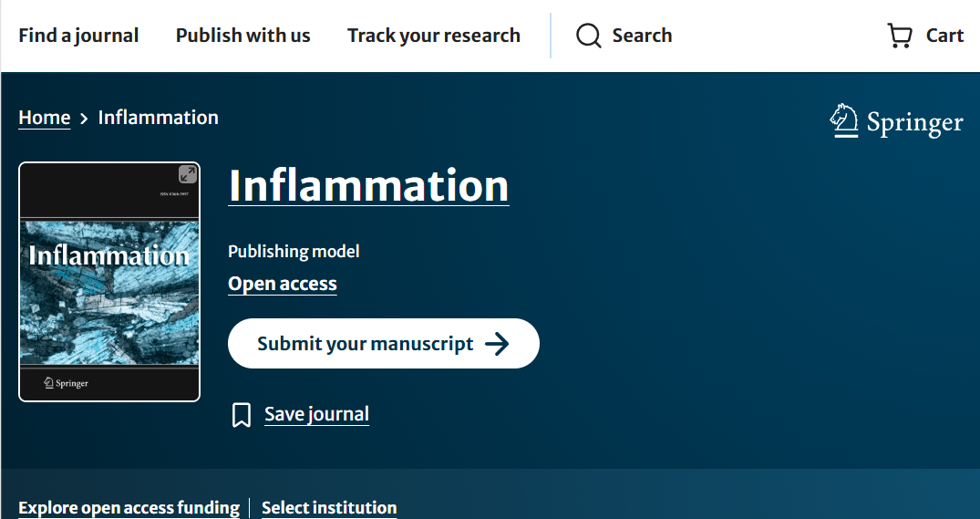Open the Inflammation journal title link
Image resolution: width=980 pixels, height=519 pixels.
tap(368, 185)
